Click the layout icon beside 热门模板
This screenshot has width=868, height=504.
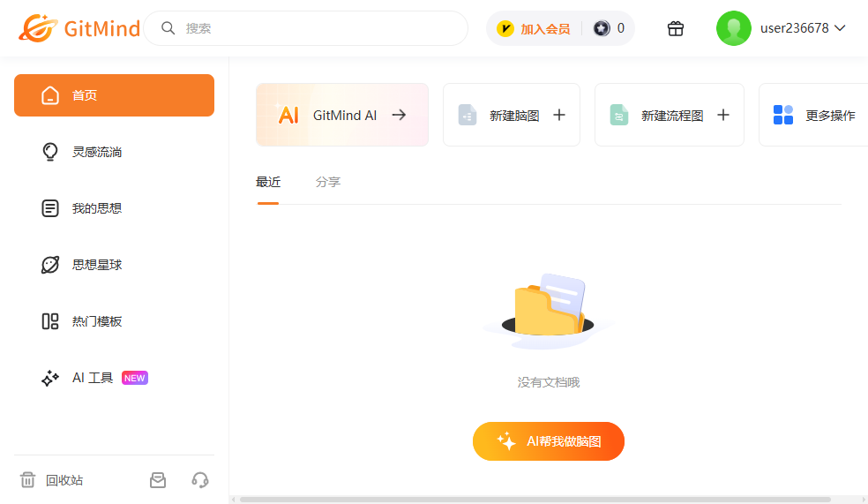49,321
